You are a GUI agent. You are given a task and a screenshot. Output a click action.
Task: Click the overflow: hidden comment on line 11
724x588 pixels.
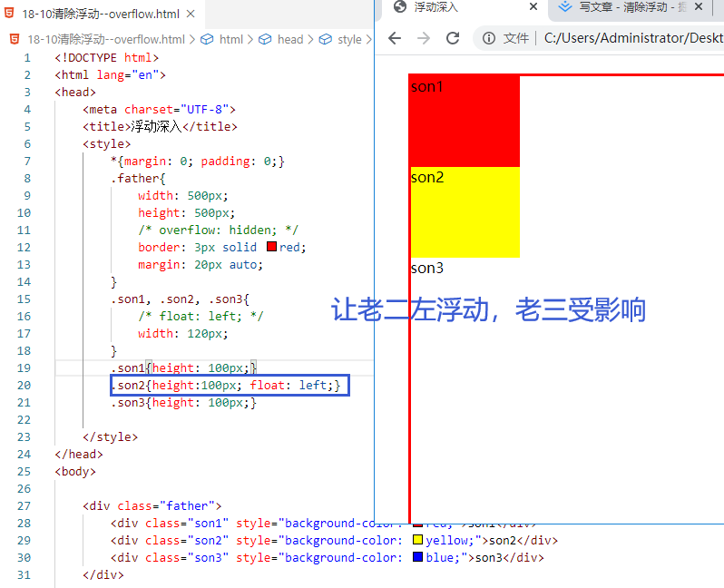pos(219,230)
